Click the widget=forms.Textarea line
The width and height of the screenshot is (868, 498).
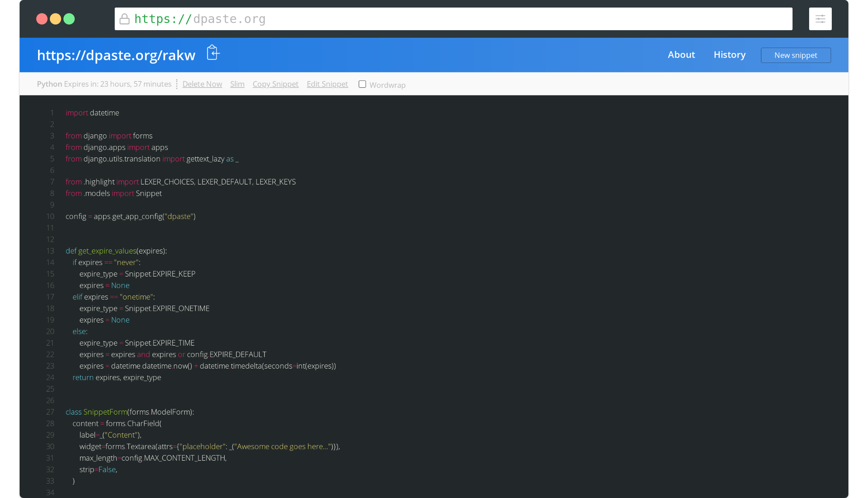pyautogui.click(x=210, y=447)
